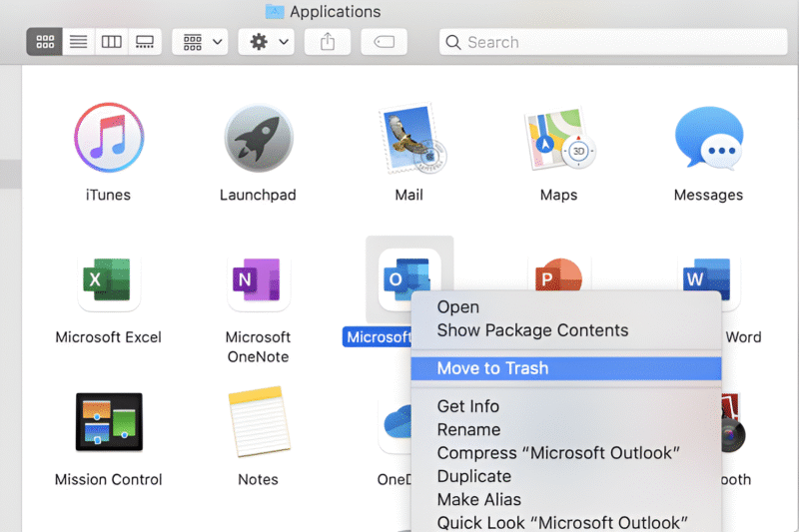The image size is (799, 532).
Task: Click the Notes app icon
Action: 258,422
